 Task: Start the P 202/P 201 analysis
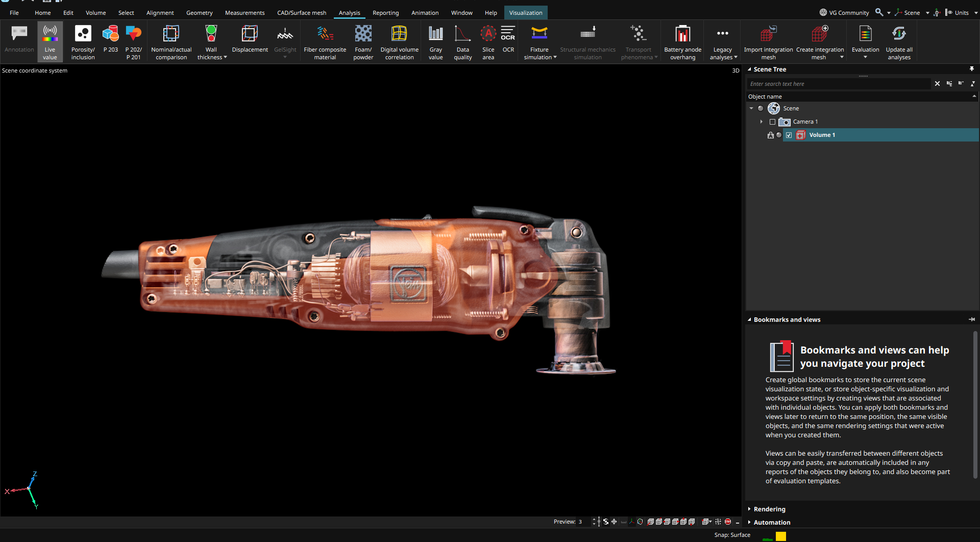[133, 42]
